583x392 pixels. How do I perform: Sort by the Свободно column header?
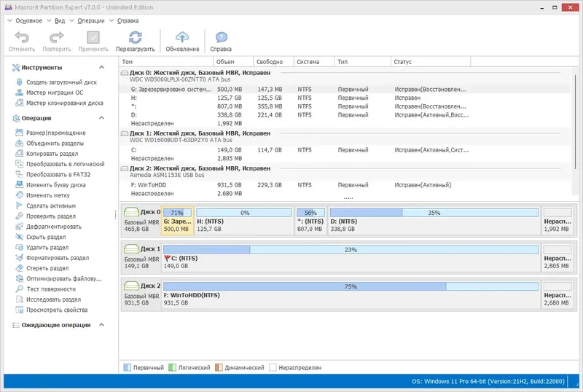tap(274, 62)
